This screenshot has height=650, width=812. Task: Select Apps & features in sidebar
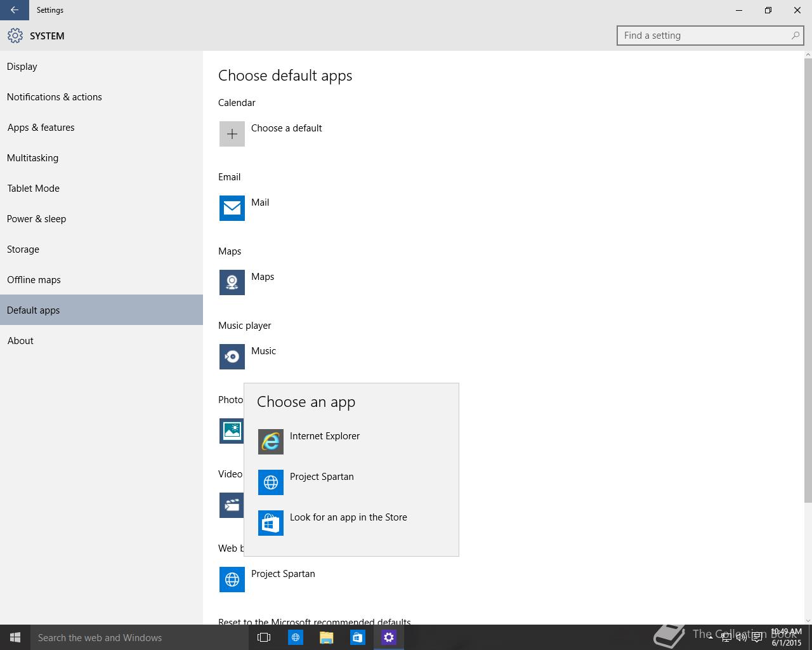[101, 128]
